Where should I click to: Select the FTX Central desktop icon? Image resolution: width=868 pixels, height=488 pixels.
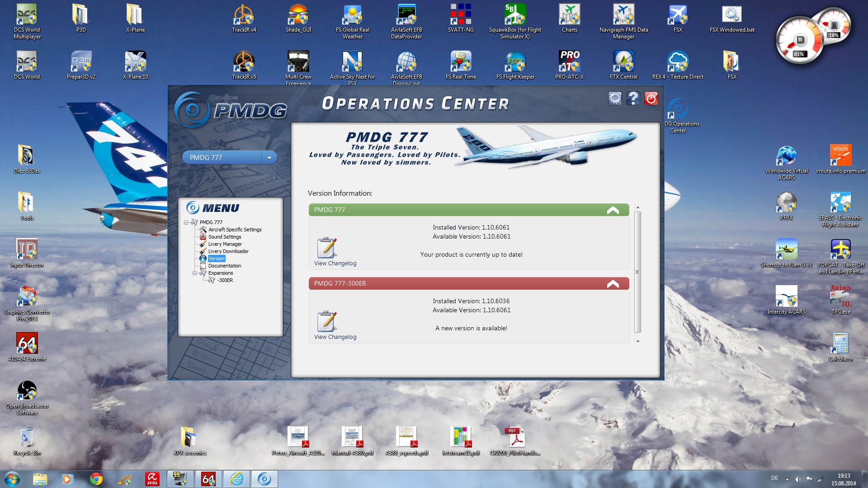coord(624,65)
